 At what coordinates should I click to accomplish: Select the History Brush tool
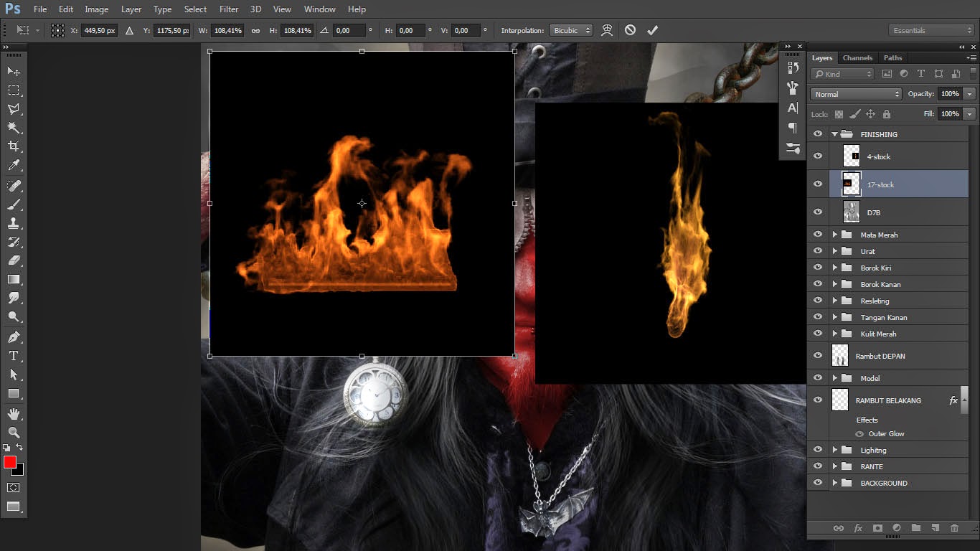point(14,242)
